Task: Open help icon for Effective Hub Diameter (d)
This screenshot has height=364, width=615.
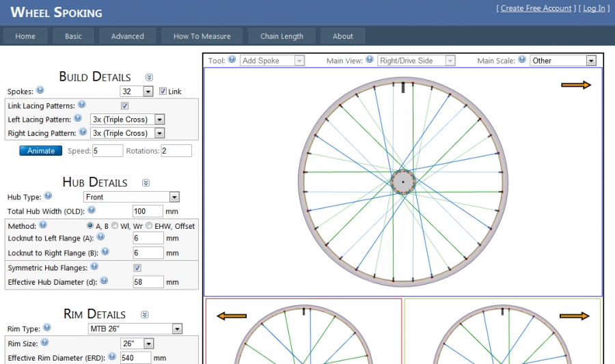Action: click(104, 281)
